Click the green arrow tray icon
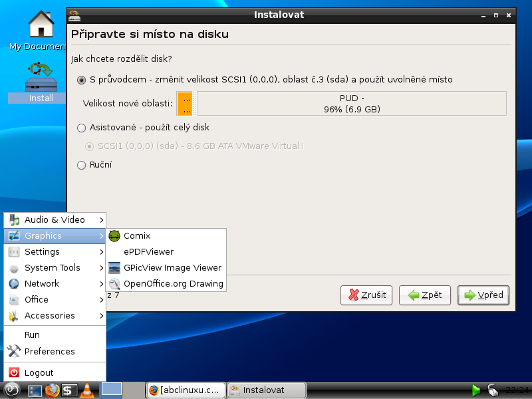Viewport: 532px width, 399px height. coord(476,390)
